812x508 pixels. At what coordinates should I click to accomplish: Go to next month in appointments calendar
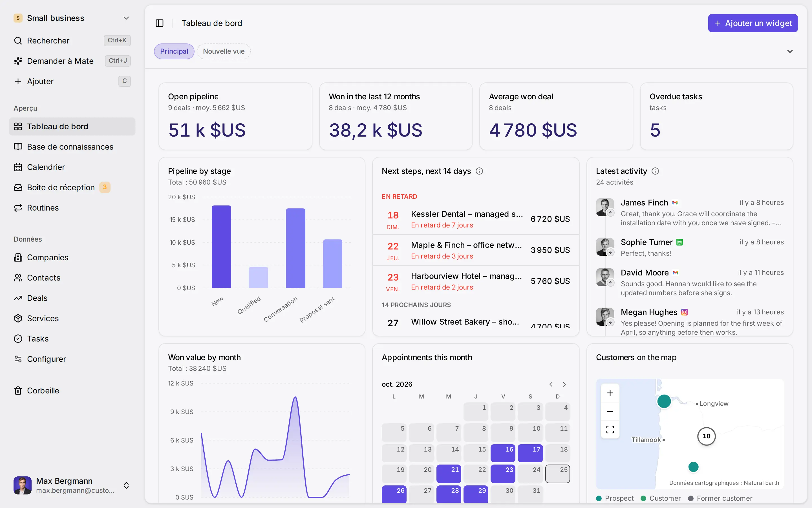(564, 384)
